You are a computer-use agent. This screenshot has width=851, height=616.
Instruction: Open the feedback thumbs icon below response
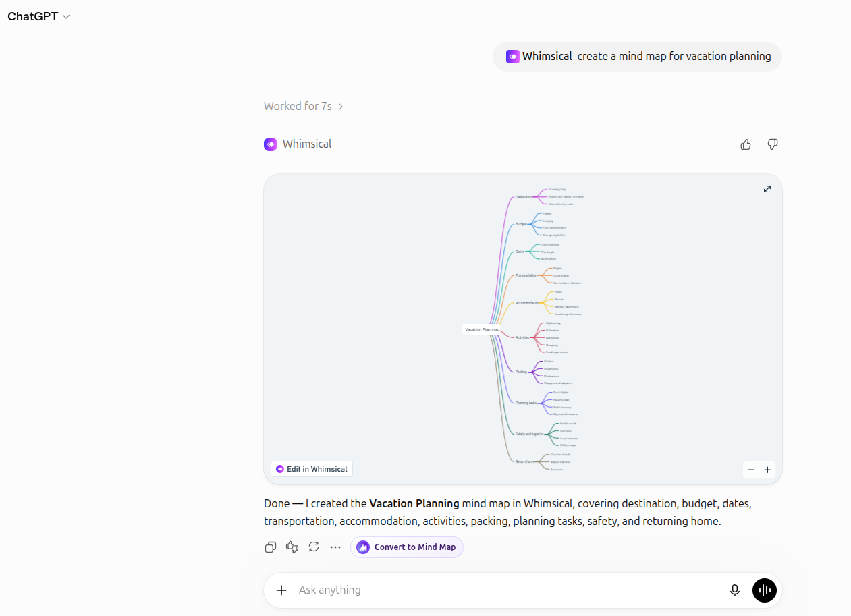pyautogui.click(x=292, y=547)
